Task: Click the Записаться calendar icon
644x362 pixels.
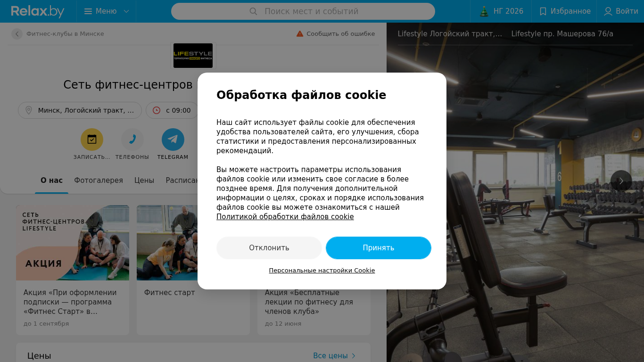Action: [x=92, y=140]
